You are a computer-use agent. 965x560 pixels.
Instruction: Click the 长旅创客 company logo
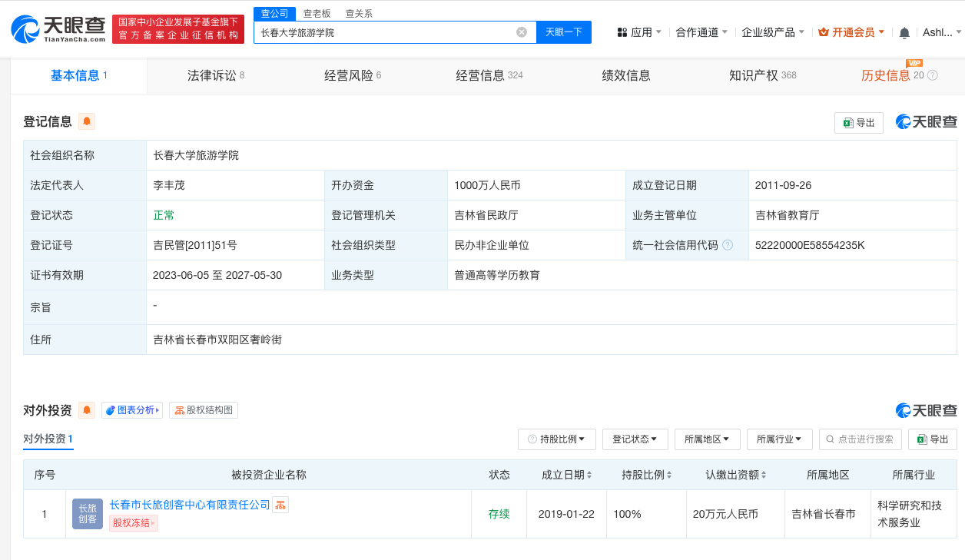pyautogui.click(x=88, y=514)
